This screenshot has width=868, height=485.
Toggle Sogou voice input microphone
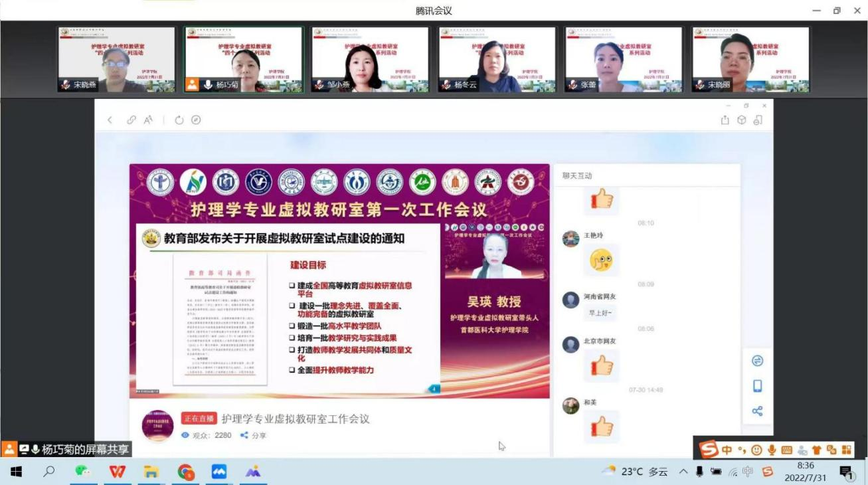coord(772,450)
